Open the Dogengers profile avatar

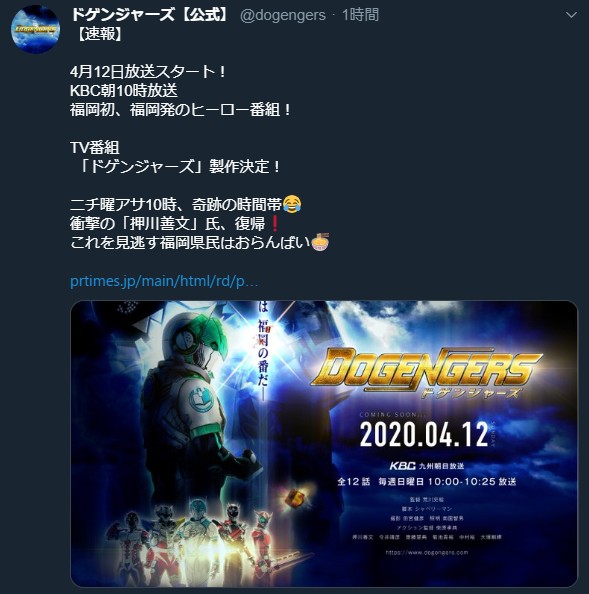(35, 29)
